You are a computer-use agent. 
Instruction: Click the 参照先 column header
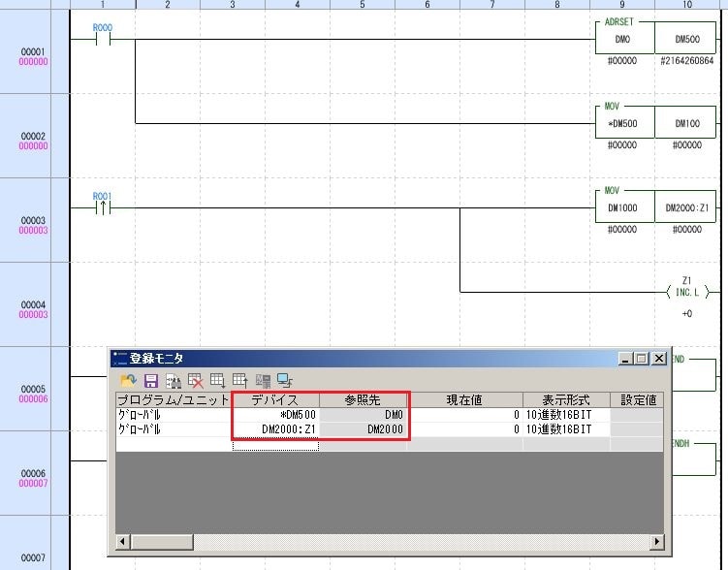pyautogui.click(x=364, y=399)
